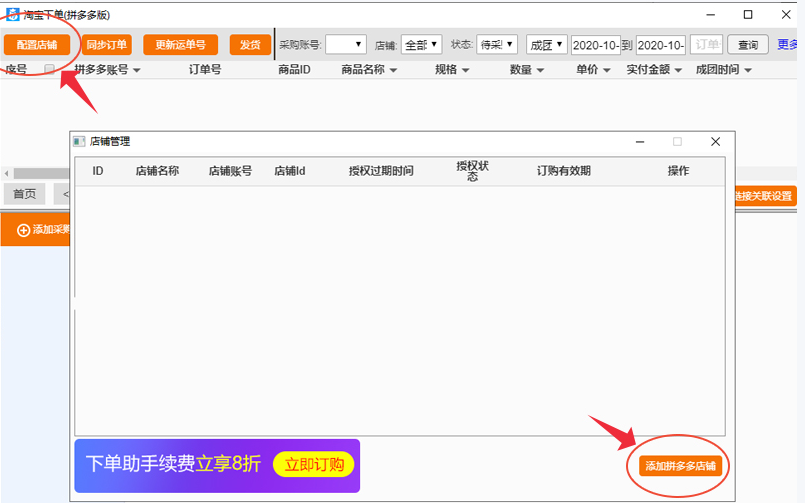The height and width of the screenshot is (503, 805).
Task: Toggle the select-all checkbox beside 序号
Action: (x=49, y=69)
